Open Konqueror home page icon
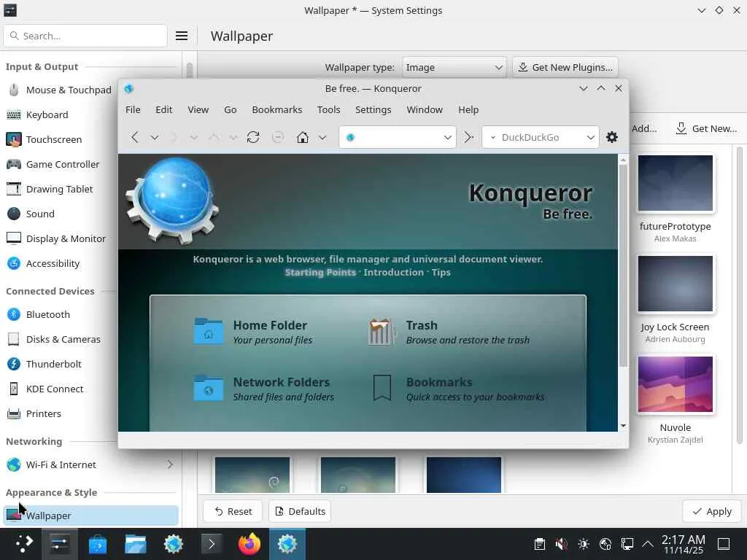Image resolution: width=747 pixels, height=560 pixels. [303, 138]
